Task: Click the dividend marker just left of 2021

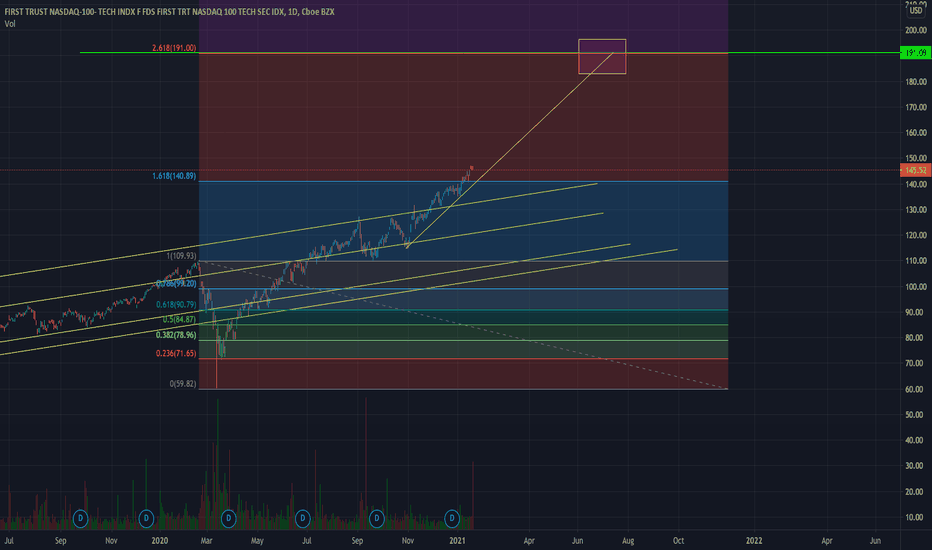Action: click(452, 518)
